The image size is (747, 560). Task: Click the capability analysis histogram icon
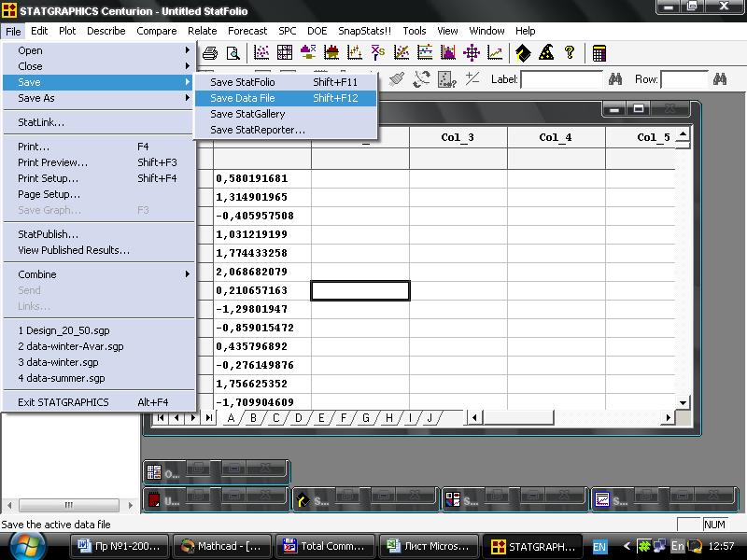point(448,53)
